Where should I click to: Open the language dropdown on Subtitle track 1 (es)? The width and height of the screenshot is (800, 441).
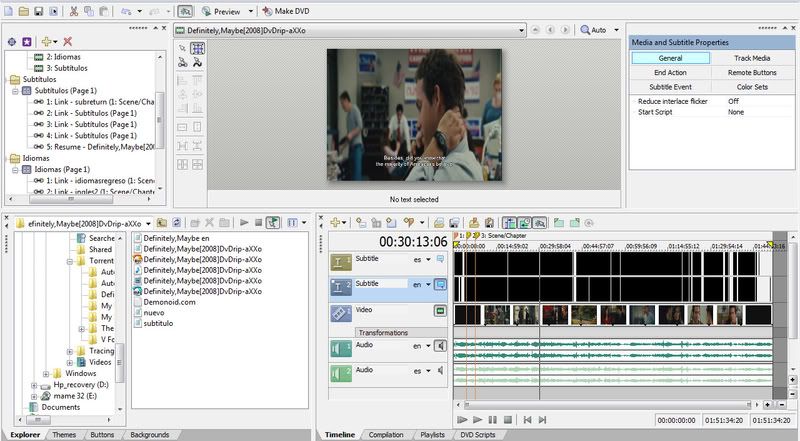(428, 260)
